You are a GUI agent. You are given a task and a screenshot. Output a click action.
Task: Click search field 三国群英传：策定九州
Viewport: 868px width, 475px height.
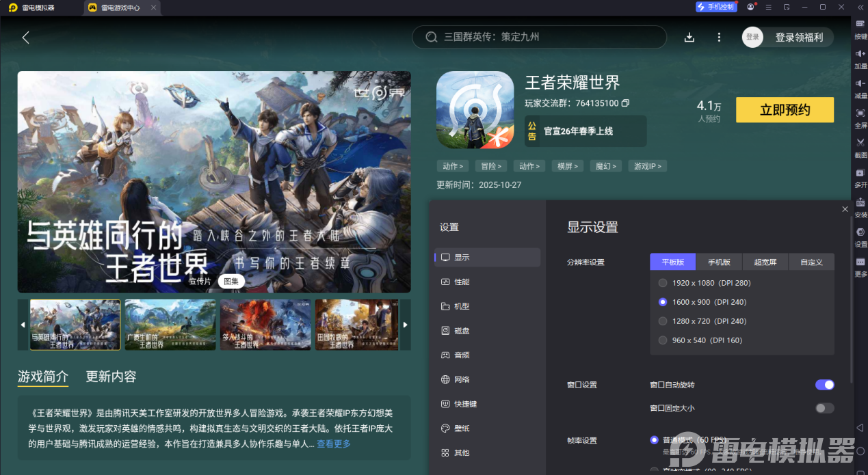click(x=539, y=37)
